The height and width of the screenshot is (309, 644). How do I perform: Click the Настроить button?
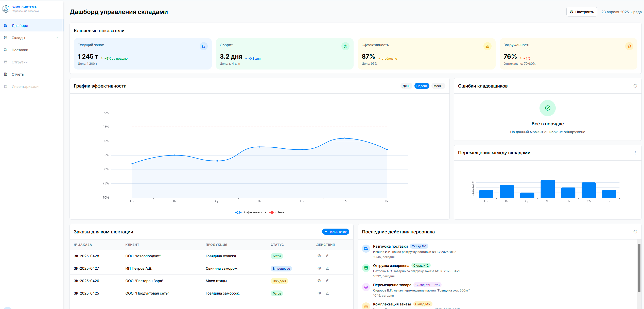[x=582, y=12]
